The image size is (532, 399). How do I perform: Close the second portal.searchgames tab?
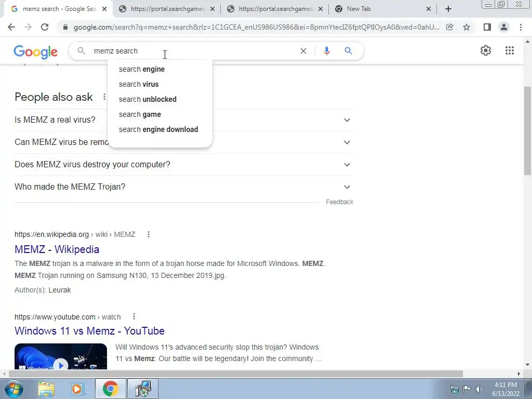pyautogui.click(x=320, y=9)
